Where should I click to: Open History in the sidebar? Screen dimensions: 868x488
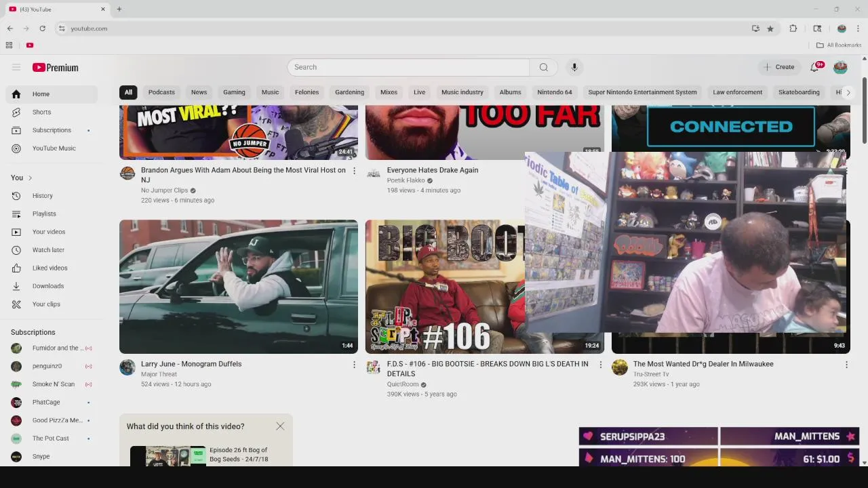52,196
